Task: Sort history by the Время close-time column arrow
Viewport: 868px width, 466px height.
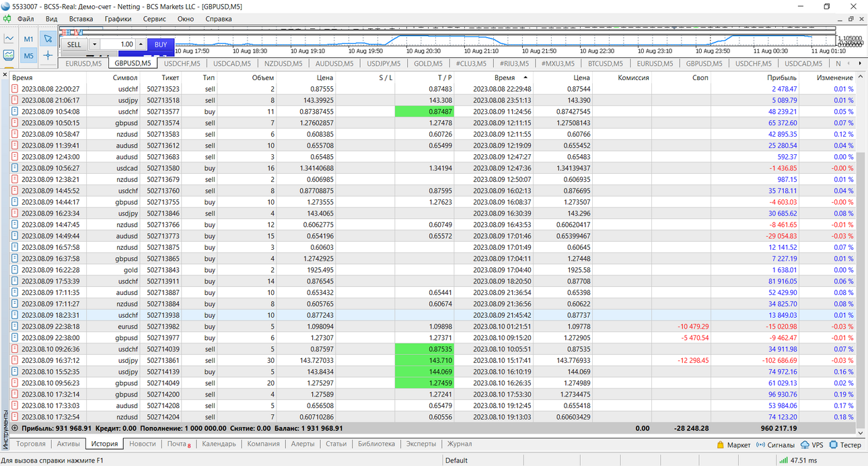Action: point(526,78)
